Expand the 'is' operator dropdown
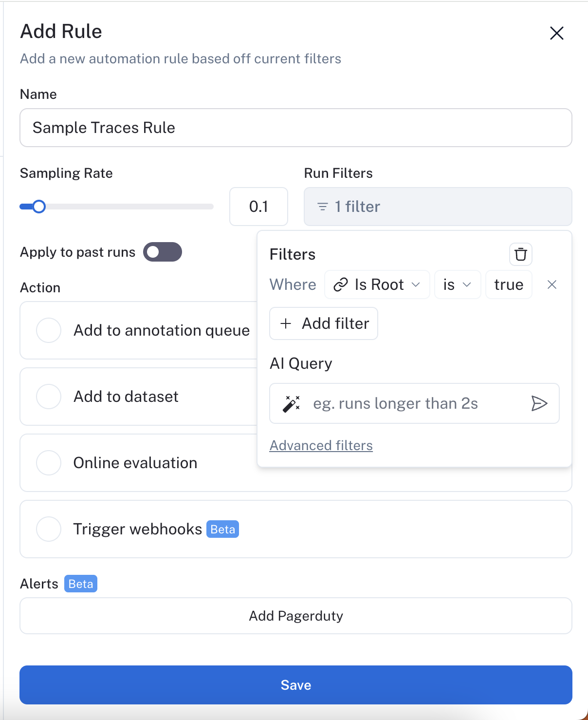The height and width of the screenshot is (720, 588). [457, 284]
